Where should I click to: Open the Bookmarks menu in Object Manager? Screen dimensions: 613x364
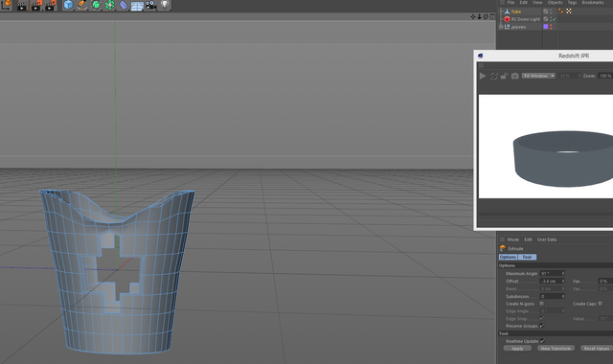coord(593,2)
